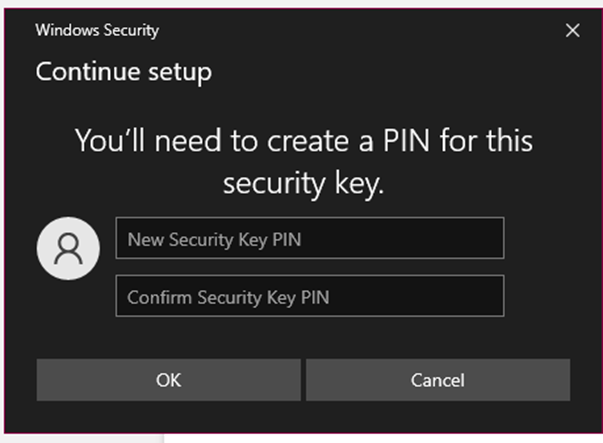Focus the New Security Key PIN field
603x443 pixels.
[x=310, y=238]
